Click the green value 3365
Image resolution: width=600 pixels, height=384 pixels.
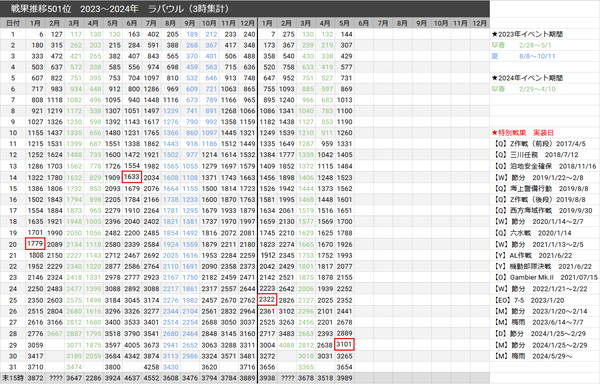pos(306,367)
